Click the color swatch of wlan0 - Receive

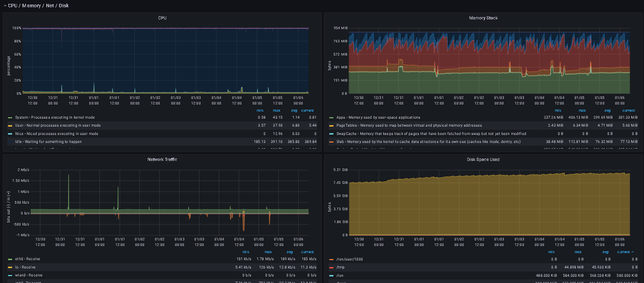click(x=10, y=275)
